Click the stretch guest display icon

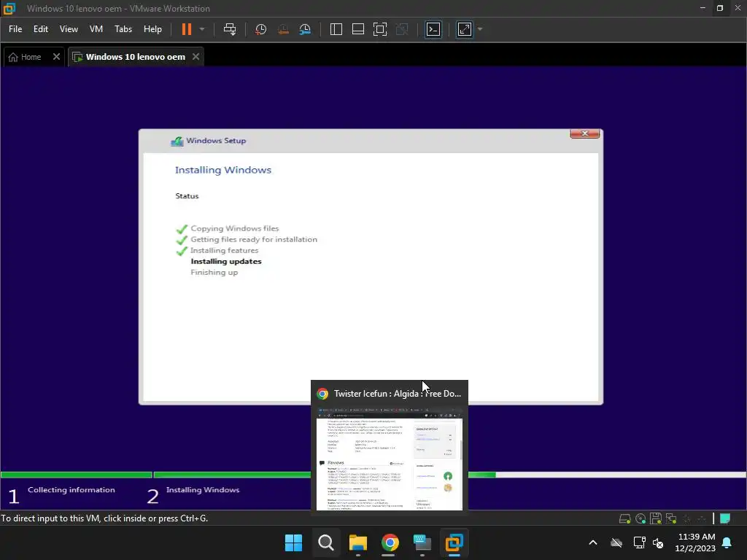(465, 29)
